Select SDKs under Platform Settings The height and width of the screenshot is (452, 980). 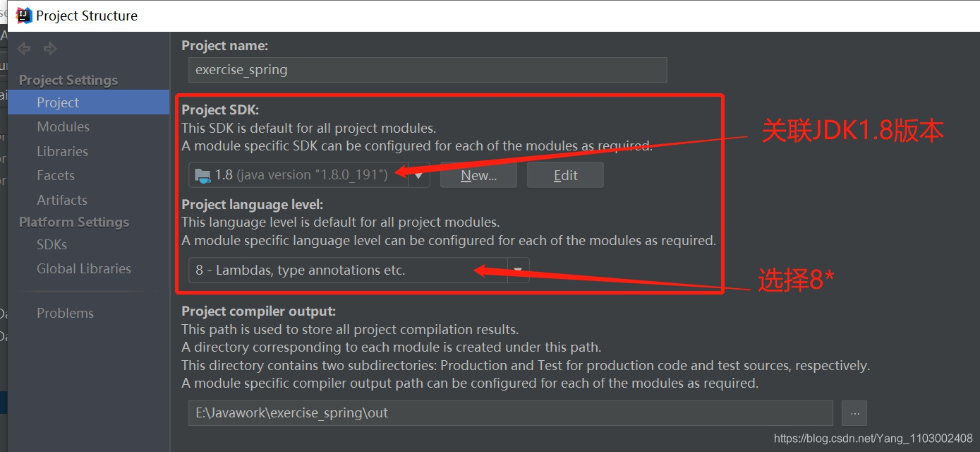click(52, 244)
